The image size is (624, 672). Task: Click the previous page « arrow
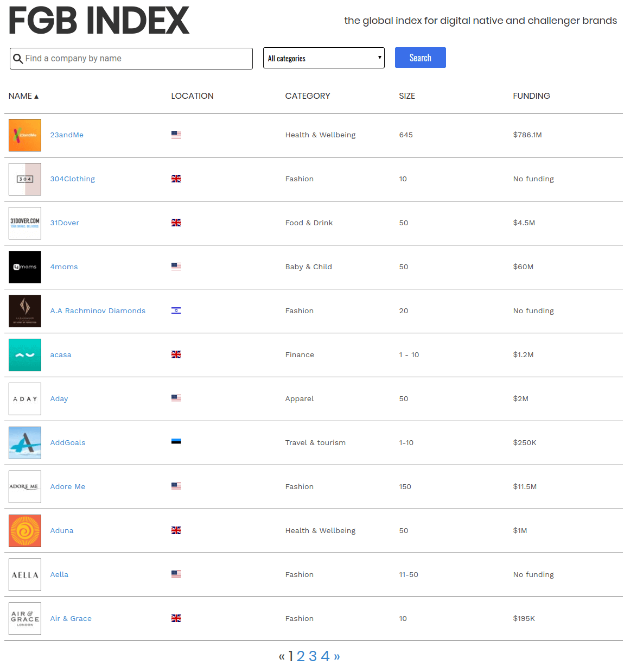(282, 657)
